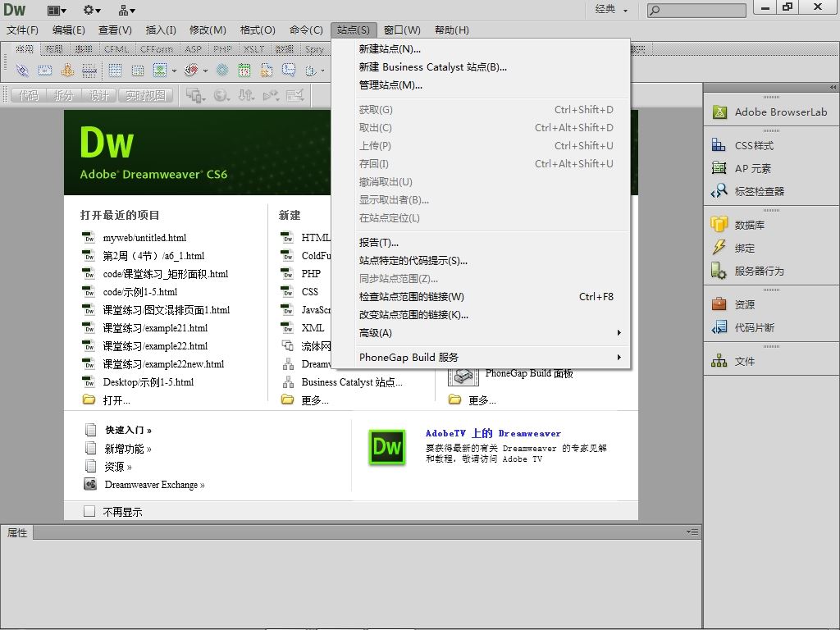Screen dimensions: 840x630
Task: Open the gear extensions dropdown
Action: (x=92, y=10)
